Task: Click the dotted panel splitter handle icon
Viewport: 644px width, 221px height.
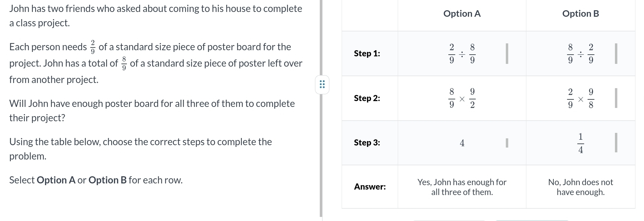Action: click(322, 84)
